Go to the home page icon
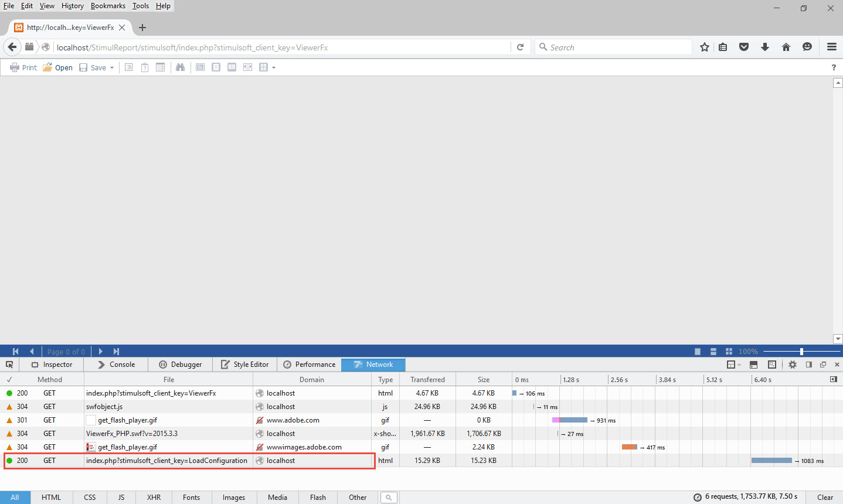The image size is (843, 504). coord(786,47)
